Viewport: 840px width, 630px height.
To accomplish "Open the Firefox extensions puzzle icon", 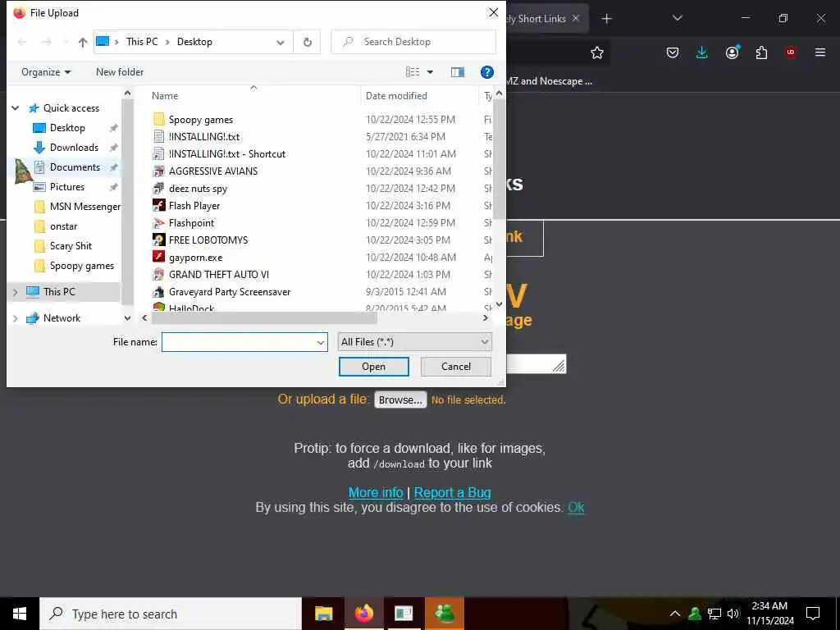I will click(761, 52).
